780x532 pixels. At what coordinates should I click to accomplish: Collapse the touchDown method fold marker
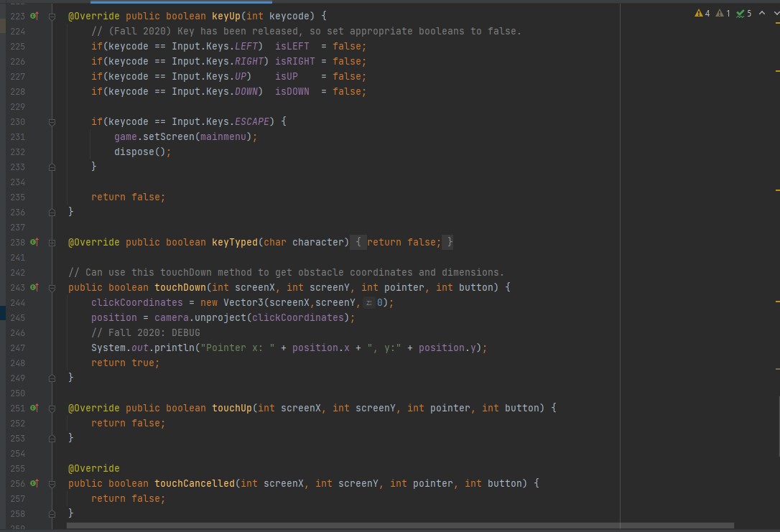tap(52, 287)
